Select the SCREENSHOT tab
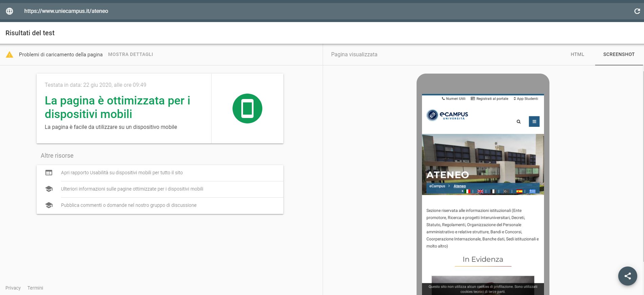The image size is (644, 295). point(619,54)
